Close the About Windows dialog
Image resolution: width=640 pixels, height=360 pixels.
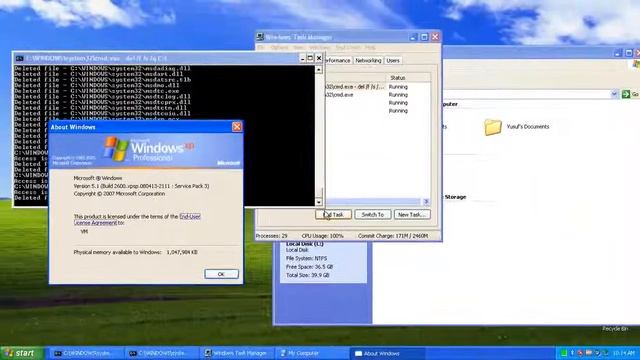(x=237, y=127)
